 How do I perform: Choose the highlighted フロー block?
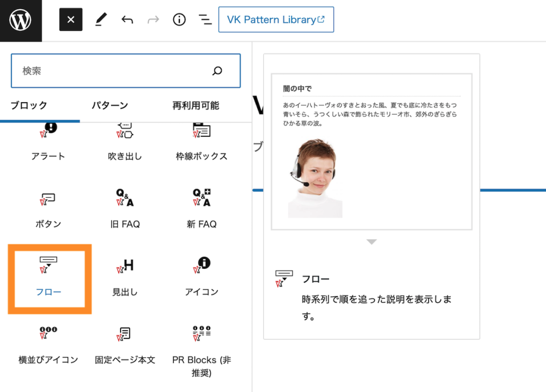(49, 277)
